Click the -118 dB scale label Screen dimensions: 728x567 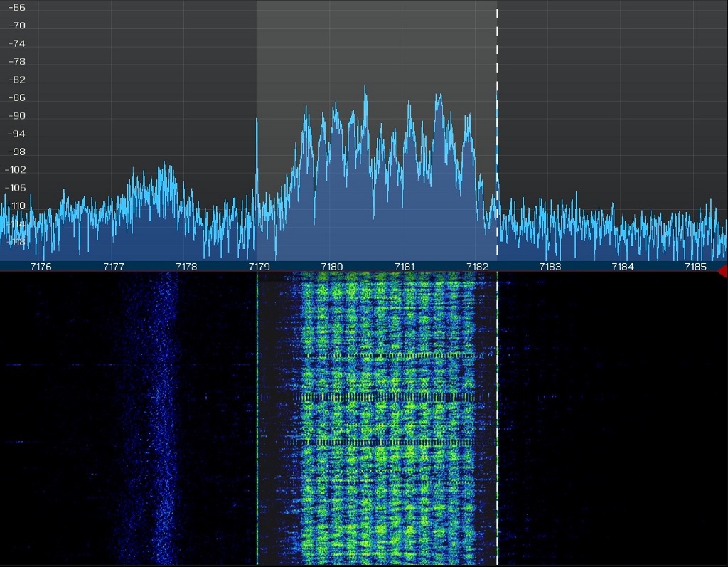click(x=16, y=242)
